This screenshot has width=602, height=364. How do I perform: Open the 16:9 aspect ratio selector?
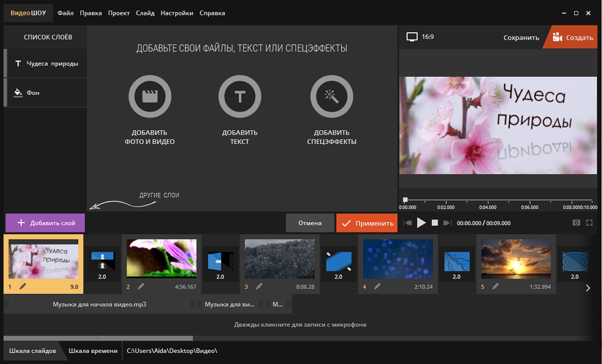click(x=421, y=37)
